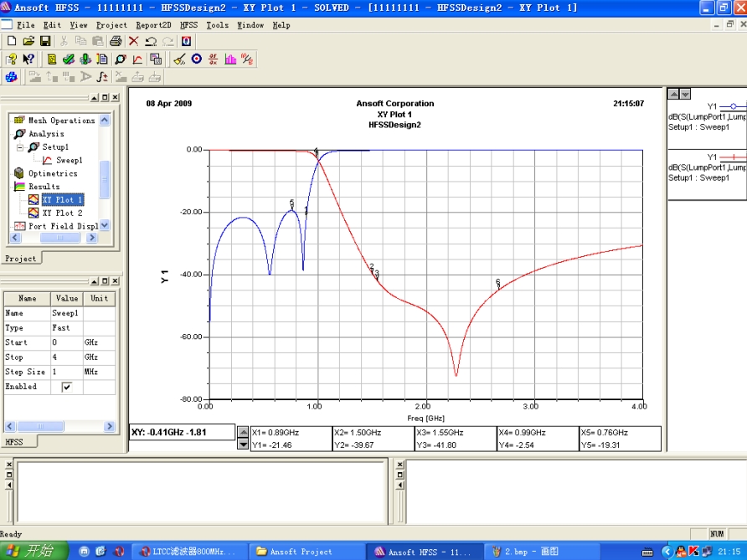
Task: Click the New project icon
Action: (x=12, y=41)
